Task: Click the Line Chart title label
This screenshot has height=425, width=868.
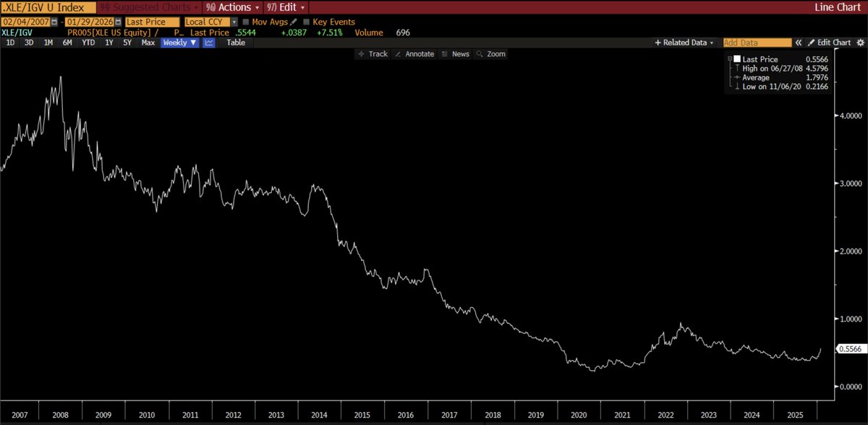Action: coord(838,7)
